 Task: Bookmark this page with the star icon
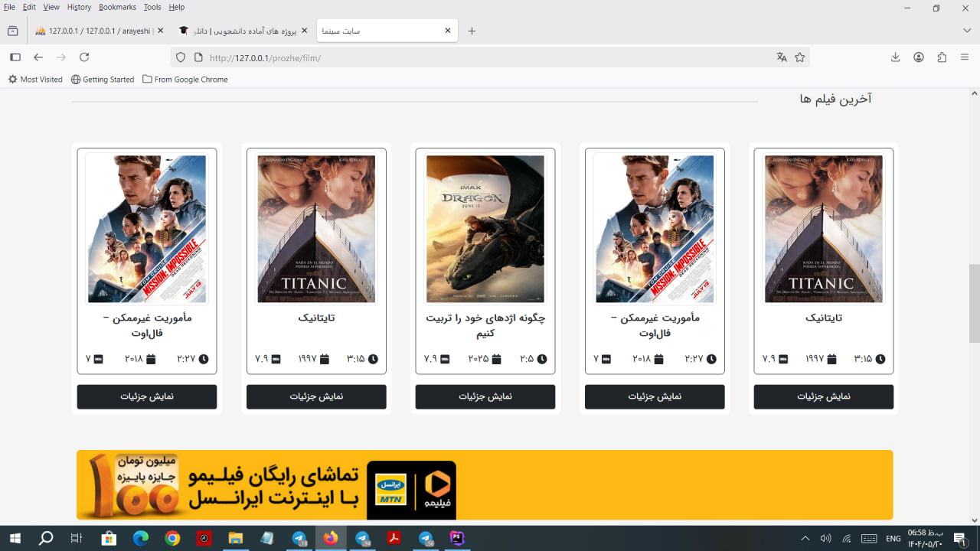800,57
